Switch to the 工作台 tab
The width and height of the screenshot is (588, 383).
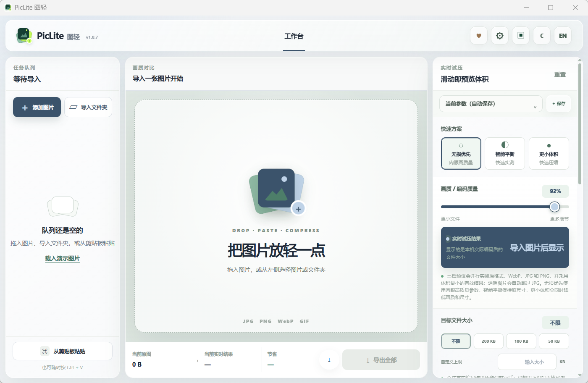click(x=294, y=37)
